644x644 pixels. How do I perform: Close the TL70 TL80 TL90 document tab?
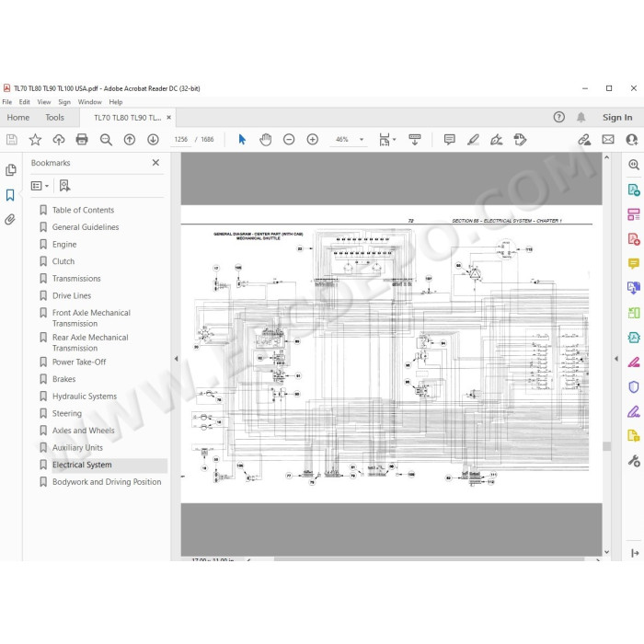tap(168, 118)
